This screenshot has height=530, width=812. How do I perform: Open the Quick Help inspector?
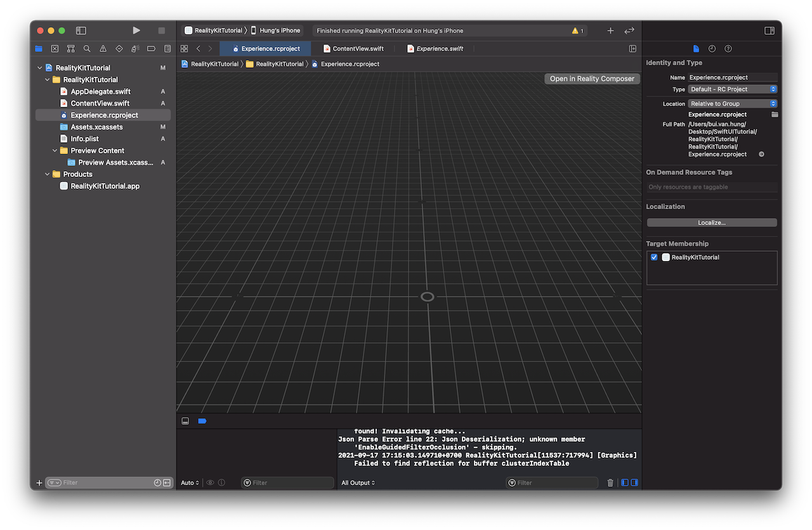pyautogui.click(x=728, y=49)
